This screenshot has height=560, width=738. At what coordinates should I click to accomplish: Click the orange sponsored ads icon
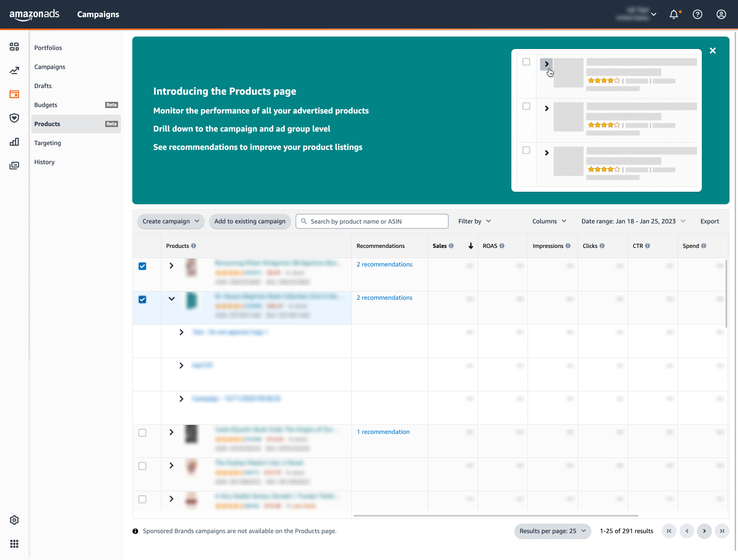pyautogui.click(x=14, y=94)
